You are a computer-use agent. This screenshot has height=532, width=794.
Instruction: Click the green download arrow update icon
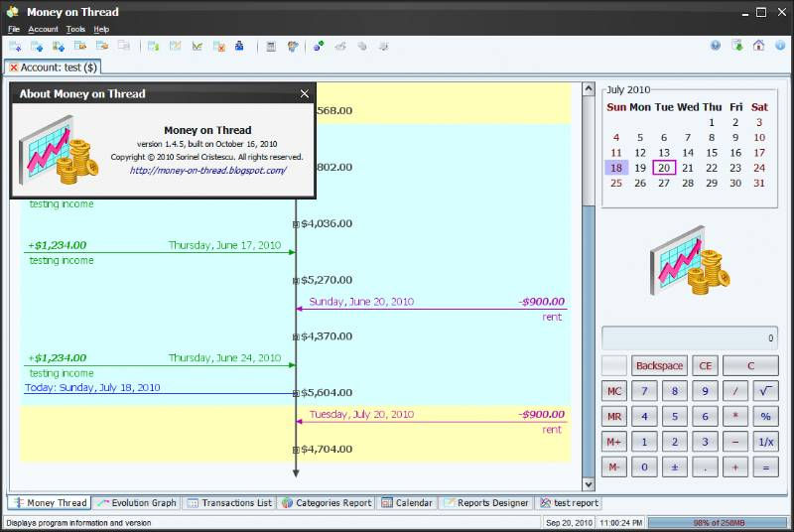tap(737, 46)
